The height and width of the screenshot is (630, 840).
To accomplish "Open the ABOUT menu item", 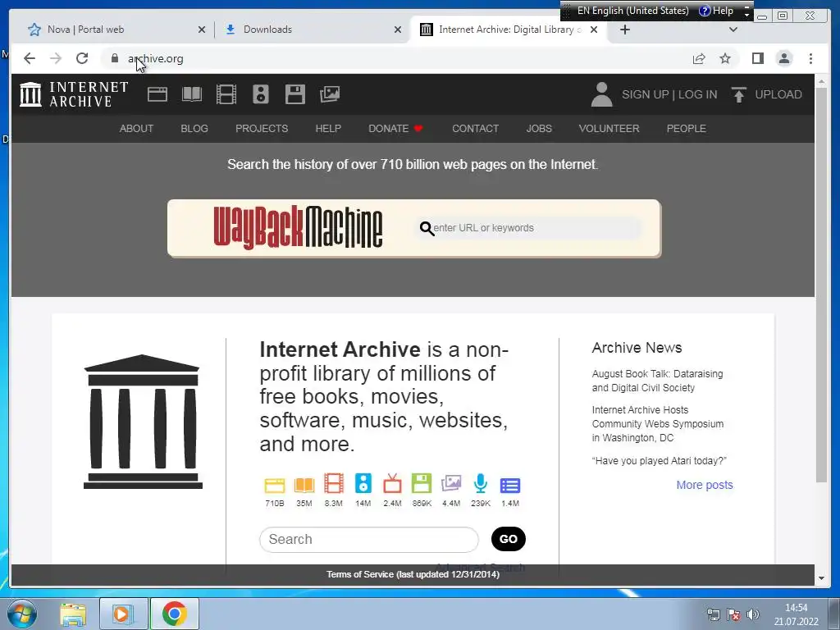I will point(137,129).
